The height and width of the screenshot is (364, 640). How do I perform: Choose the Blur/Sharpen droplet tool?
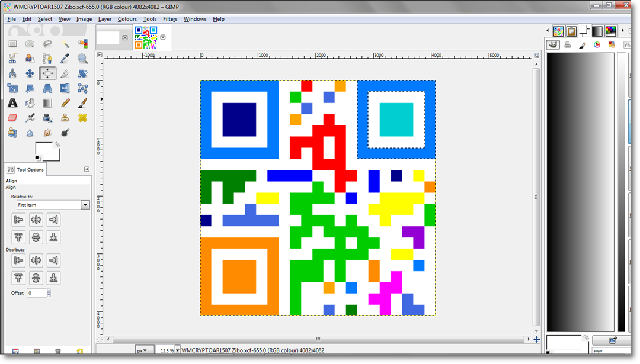(30, 133)
